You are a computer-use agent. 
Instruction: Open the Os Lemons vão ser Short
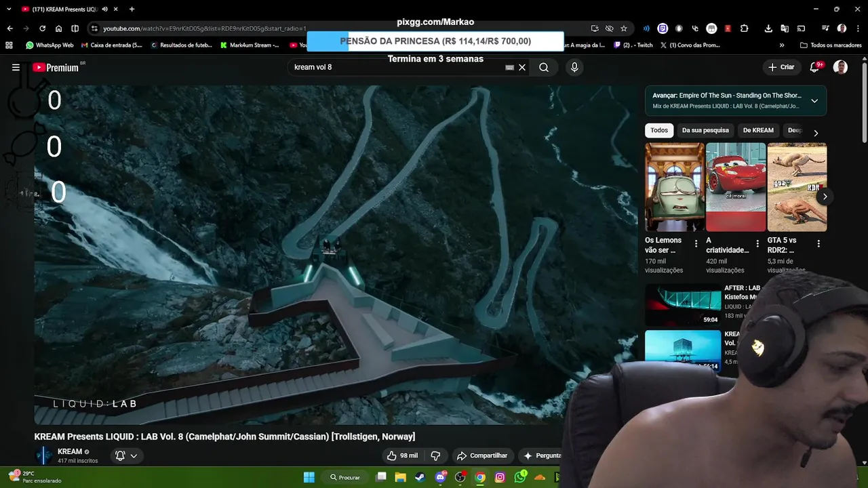[675, 187]
